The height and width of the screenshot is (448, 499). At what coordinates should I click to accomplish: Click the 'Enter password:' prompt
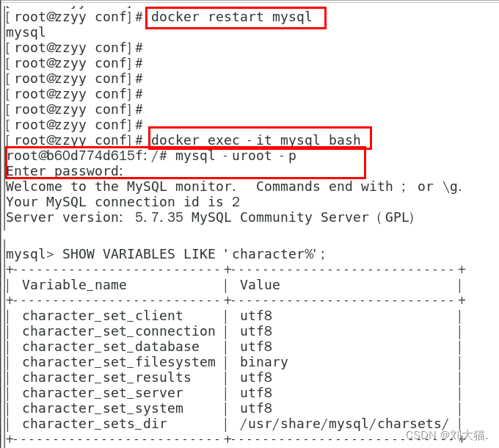pos(65,171)
